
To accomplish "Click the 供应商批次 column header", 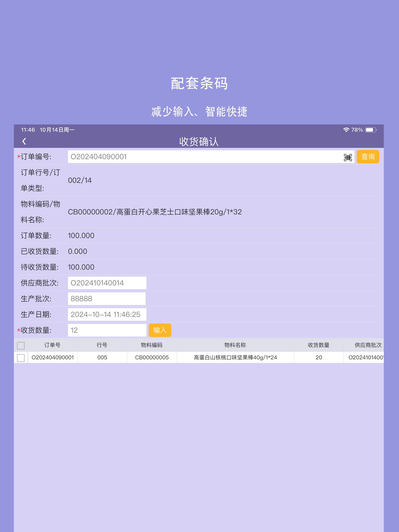I will pyautogui.click(x=364, y=345).
